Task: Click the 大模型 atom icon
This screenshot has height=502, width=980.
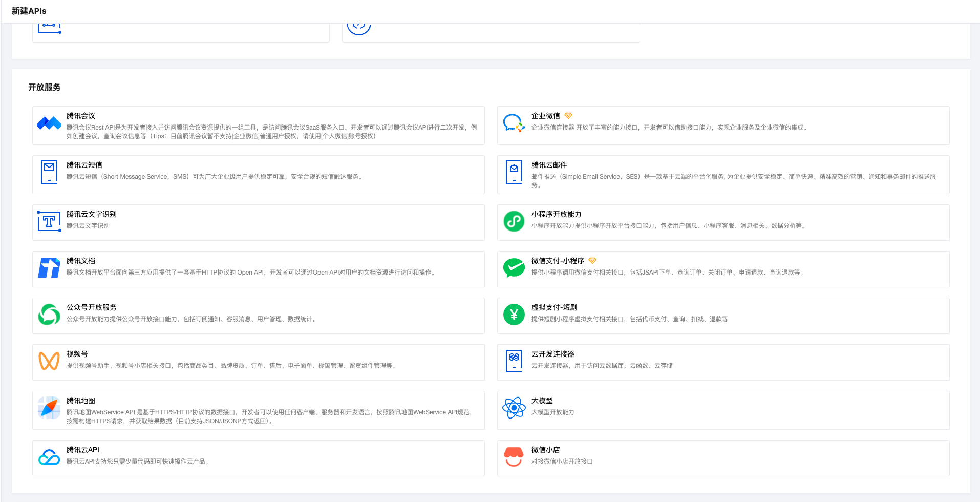Action: [x=514, y=408]
